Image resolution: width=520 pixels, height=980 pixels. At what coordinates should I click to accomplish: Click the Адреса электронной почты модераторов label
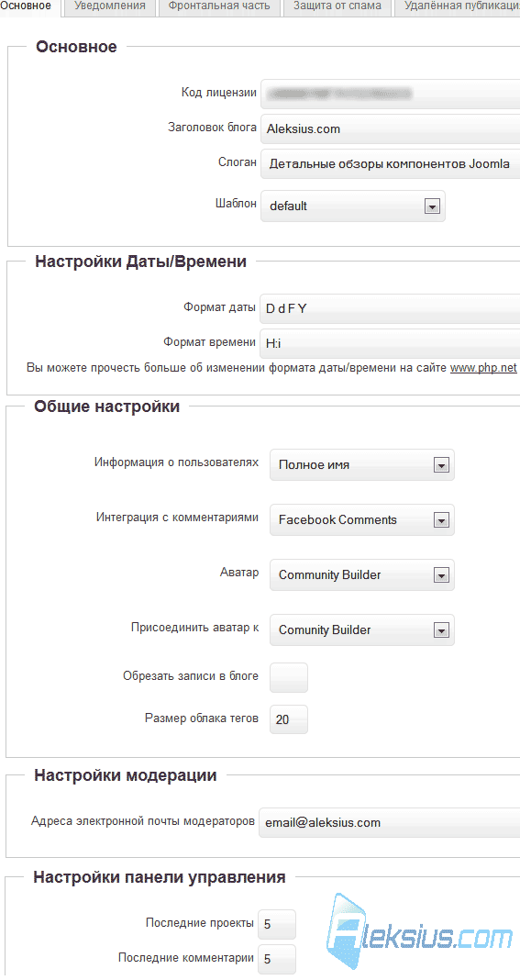pyautogui.click(x=143, y=820)
